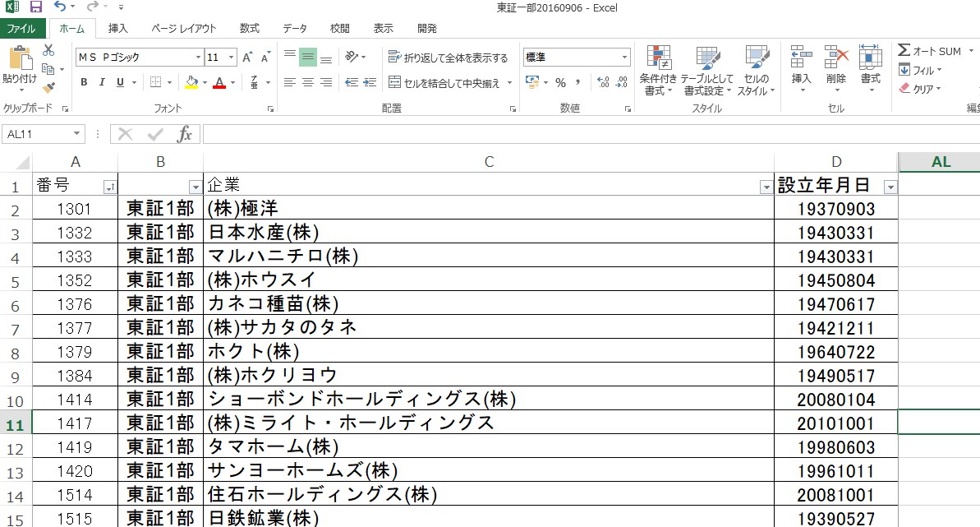Switch to ページレイアウト tab
Viewport: 980px width, 527px height.
tap(184, 28)
